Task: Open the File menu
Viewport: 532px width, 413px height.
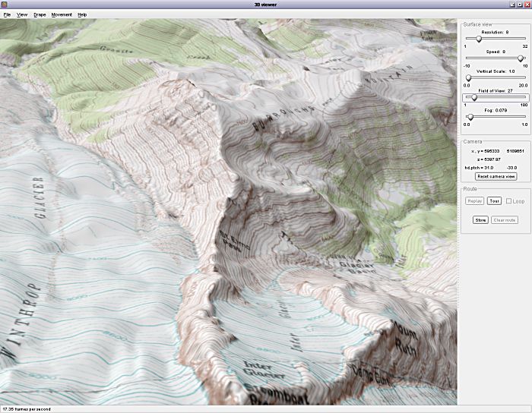Action: click(x=7, y=14)
